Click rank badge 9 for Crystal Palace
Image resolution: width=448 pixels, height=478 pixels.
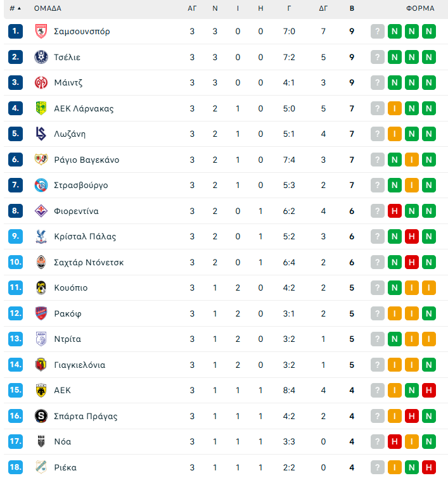click(x=16, y=236)
